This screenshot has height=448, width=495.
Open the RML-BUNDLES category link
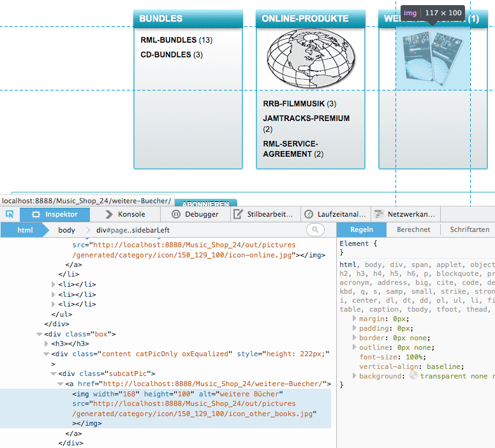(168, 40)
